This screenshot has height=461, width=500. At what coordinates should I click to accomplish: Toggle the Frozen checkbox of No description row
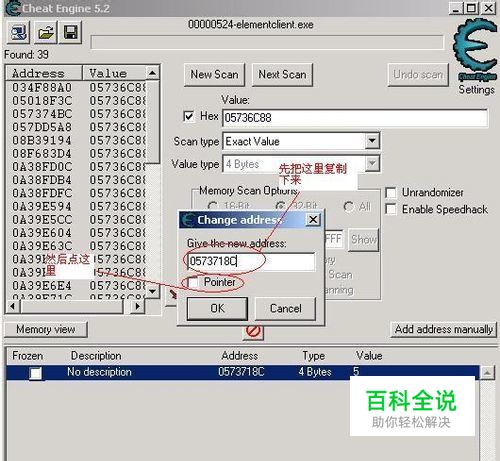(x=36, y=373)
